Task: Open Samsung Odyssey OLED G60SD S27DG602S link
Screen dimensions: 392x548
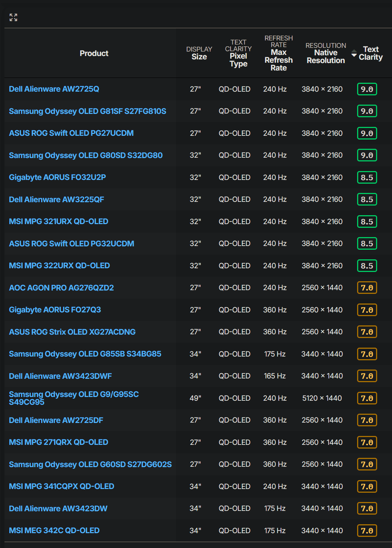Action: pyautogui.click(x=90, y=465)
